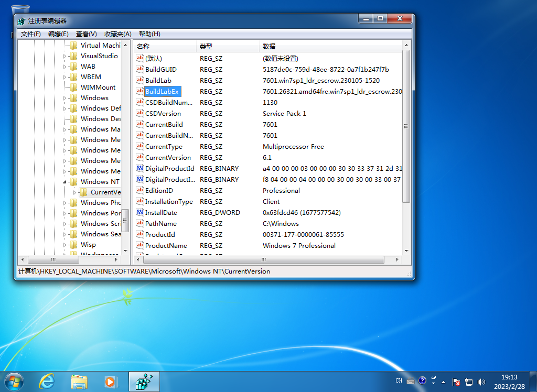Select the ProductId value name

click(160, 234)
